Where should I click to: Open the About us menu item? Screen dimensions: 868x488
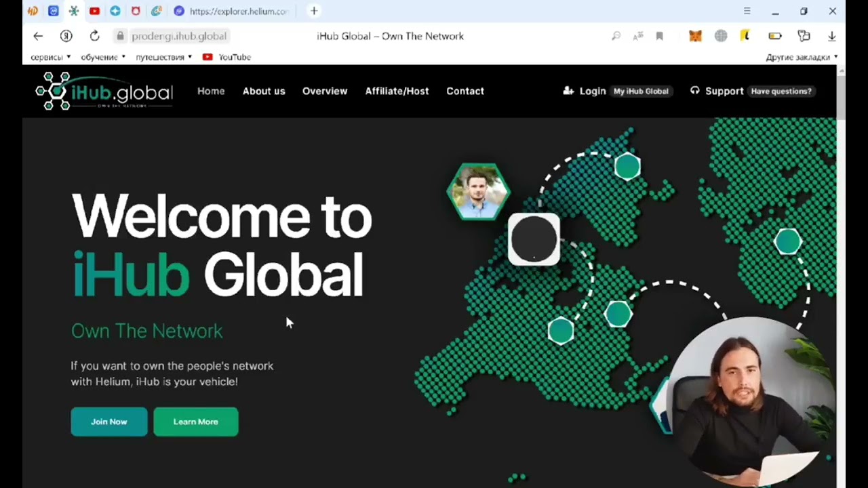tap(264, 91)
